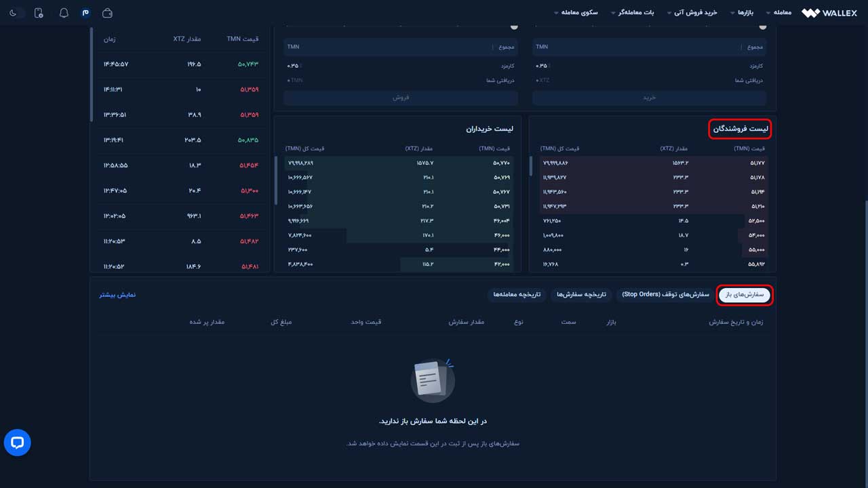This screenshot has width=868, height=488.
Task: Click trade at time ۱۲:۵۸:۵۵
Action: pos(181,165)
